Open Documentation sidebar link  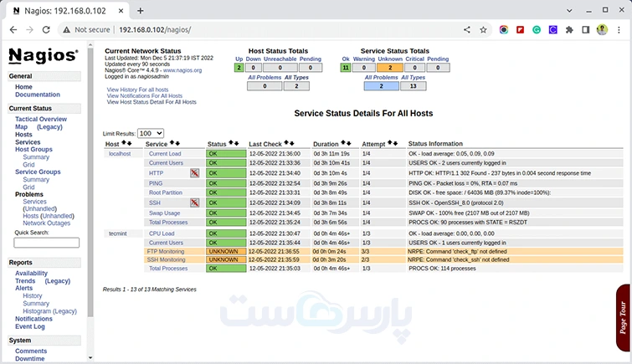click(x=38, y=95)
